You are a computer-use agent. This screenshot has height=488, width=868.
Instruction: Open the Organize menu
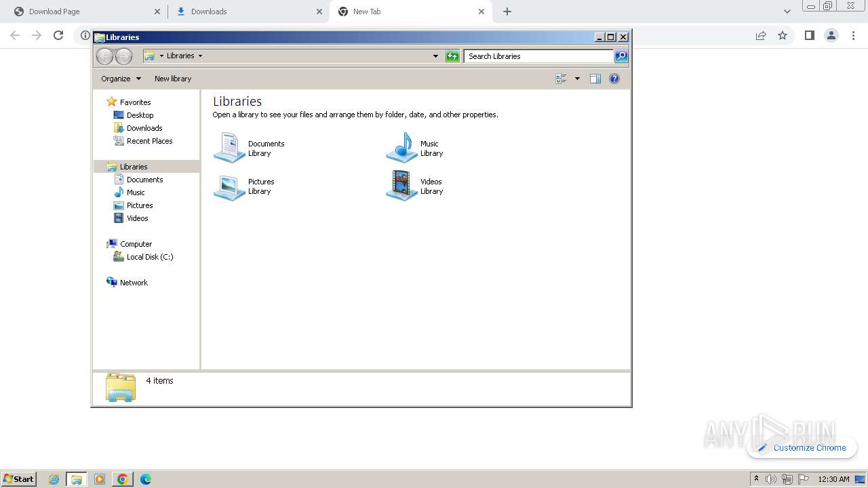(x=121, y=79)
